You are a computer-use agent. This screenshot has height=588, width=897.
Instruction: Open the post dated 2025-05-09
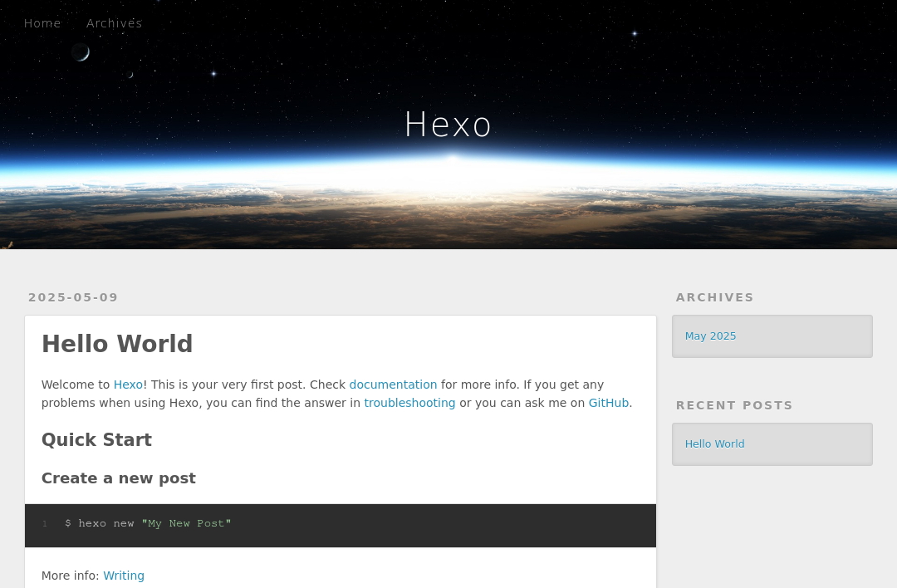(73, 297)
